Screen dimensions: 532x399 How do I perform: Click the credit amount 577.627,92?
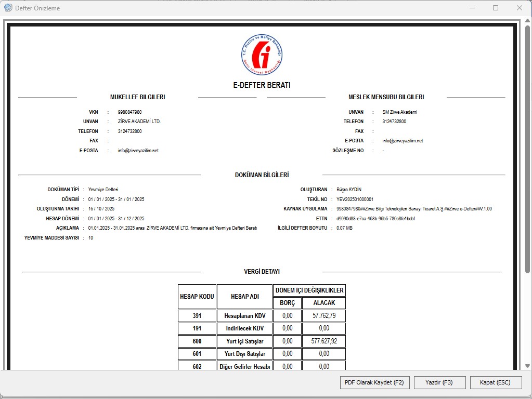324,341
